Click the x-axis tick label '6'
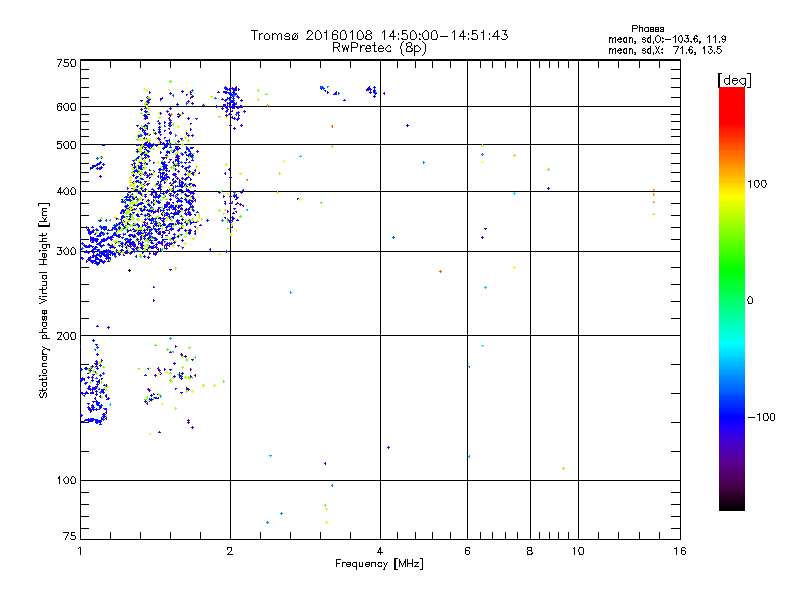 [x=467, y=551]
